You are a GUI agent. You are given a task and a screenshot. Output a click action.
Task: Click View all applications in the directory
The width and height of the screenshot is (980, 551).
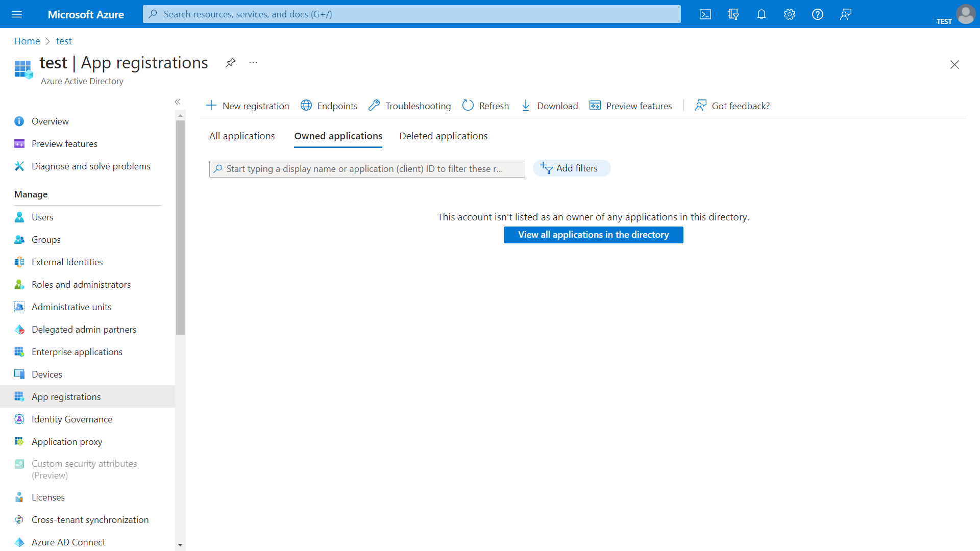(x=593, y=235)
